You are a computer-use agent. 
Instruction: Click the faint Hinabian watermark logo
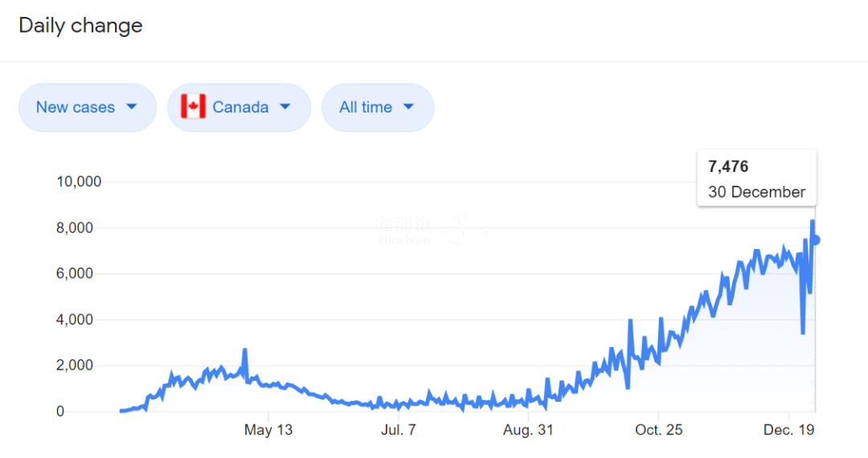[432, 229]
